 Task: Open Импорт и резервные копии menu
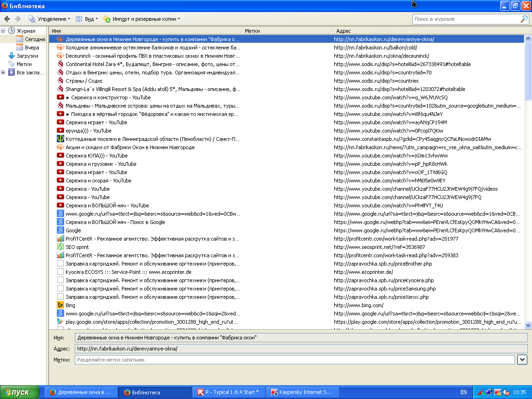141,19
